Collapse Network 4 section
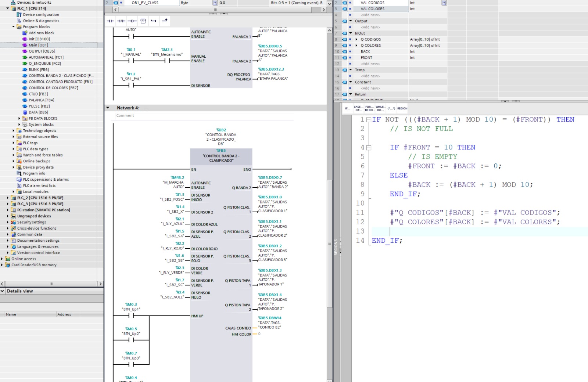Screen dimensions: 588x382 coord(108,108)
